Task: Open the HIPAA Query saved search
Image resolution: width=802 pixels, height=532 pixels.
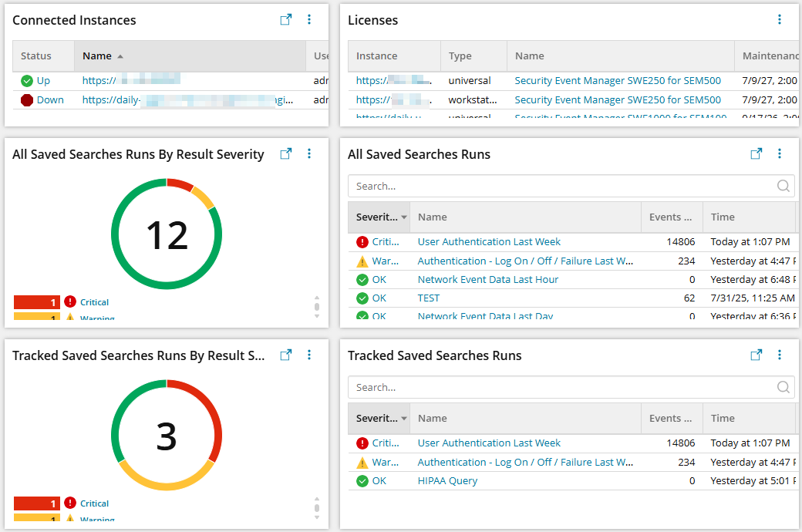Action: 447,481
